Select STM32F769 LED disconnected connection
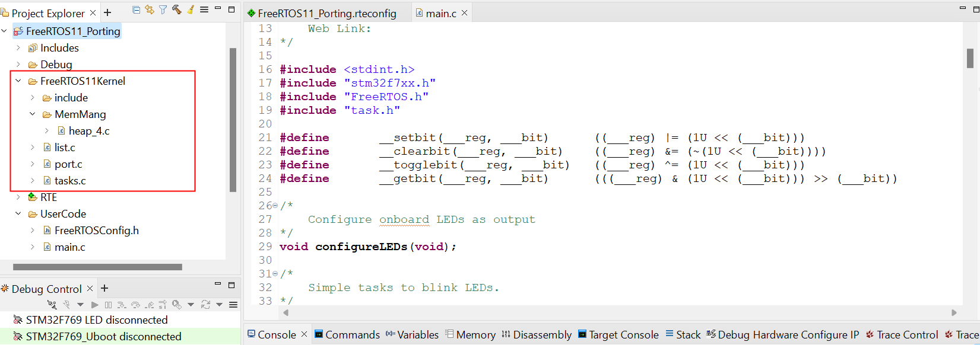Viewport: 980px width, 345px height. (x=96, y=320)
